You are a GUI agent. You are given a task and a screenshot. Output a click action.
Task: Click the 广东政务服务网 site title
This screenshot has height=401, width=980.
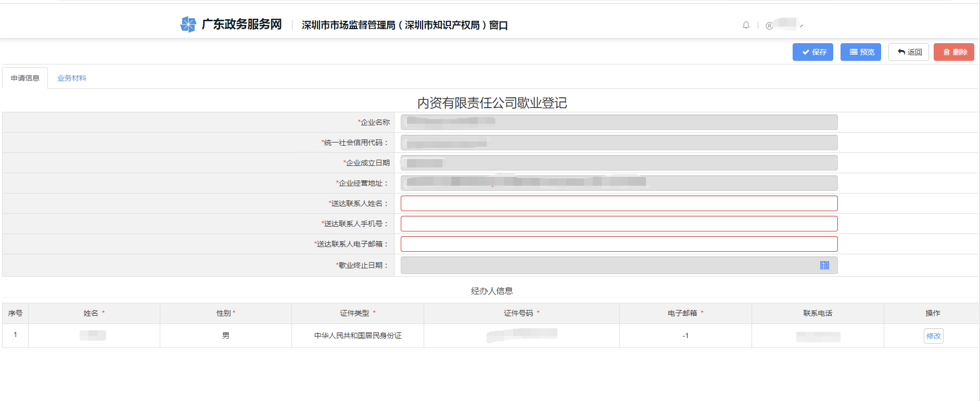tap(241, 24)
